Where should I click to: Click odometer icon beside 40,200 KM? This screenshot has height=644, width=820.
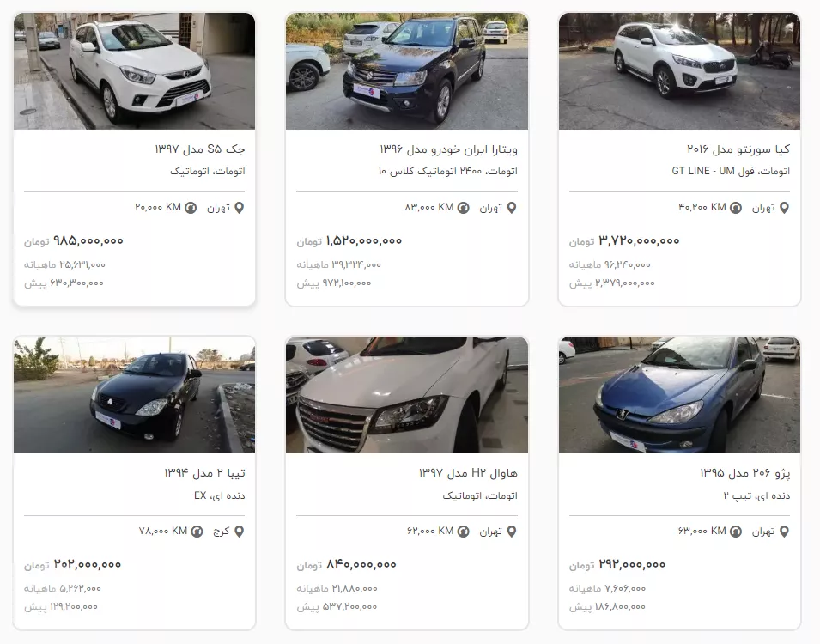(x=736, y=208)
